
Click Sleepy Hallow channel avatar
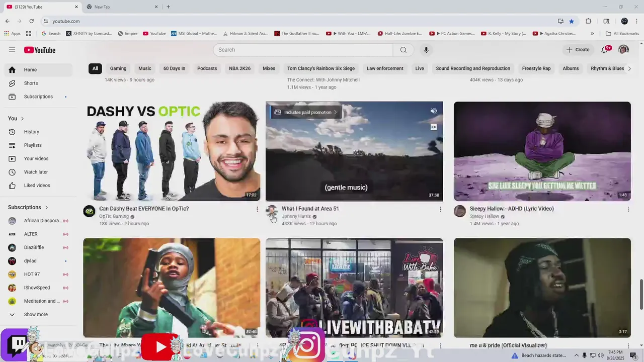(x=460, y=211)
